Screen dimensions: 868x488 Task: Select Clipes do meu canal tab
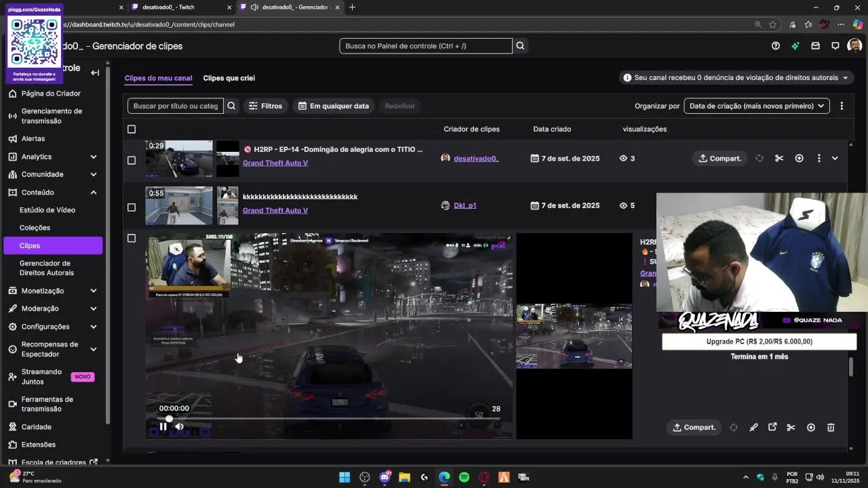click(158, 78)
